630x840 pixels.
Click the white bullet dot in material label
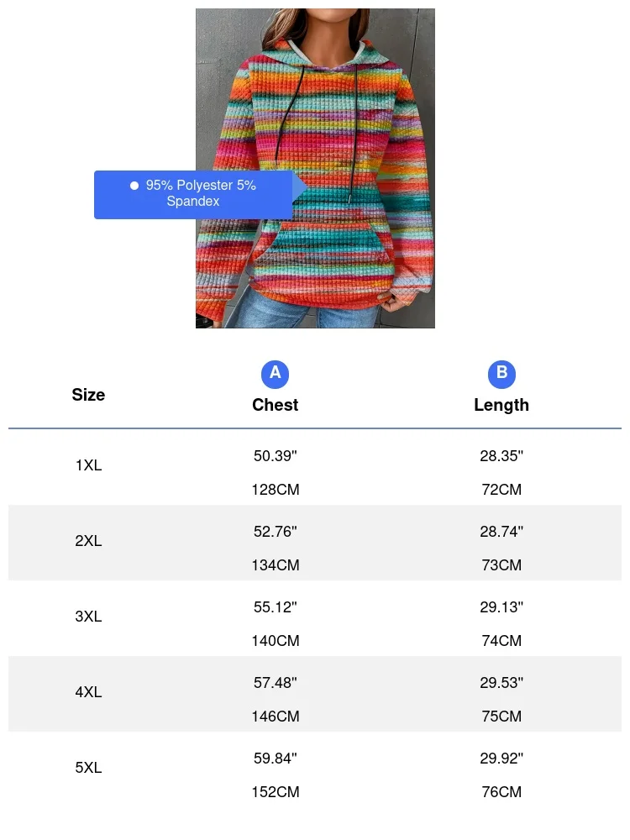click(134, 186)
